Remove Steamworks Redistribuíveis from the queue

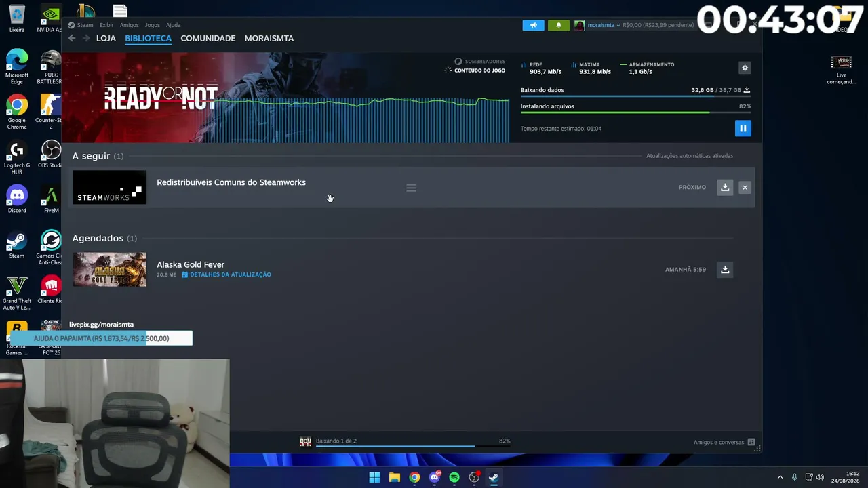(745, 187)
